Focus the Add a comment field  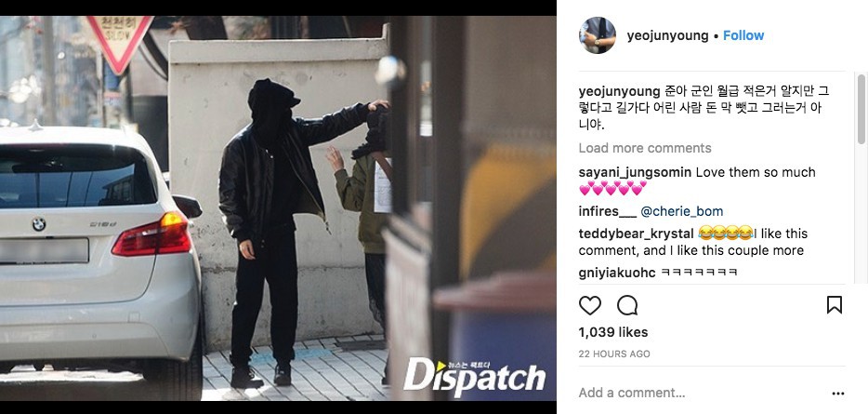[632, 393]
